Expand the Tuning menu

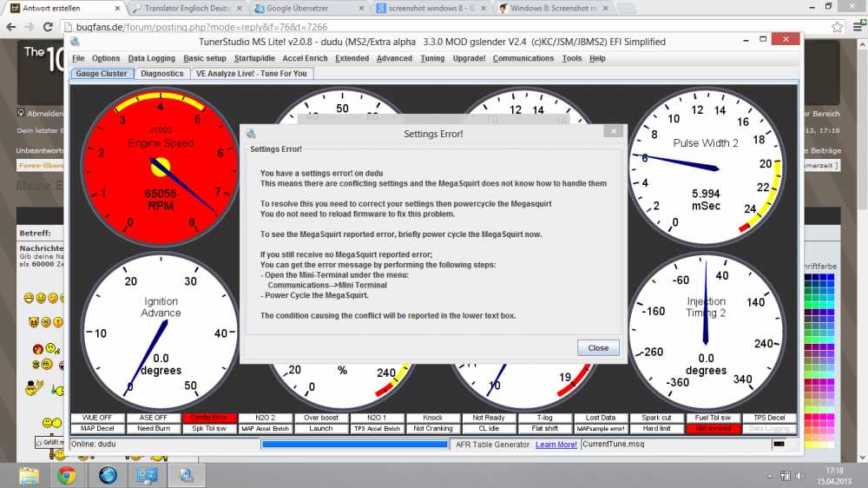tap(432, 58)
